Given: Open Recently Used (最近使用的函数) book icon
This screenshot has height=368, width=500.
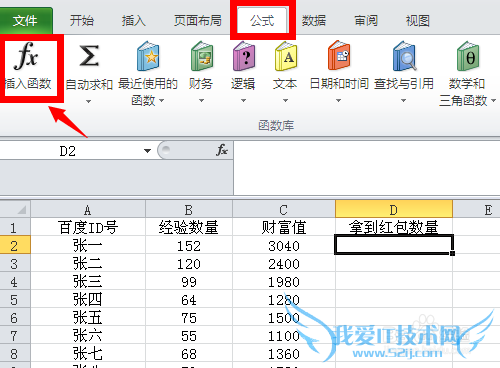Looking at the screenshot, I should click(148, 56).
